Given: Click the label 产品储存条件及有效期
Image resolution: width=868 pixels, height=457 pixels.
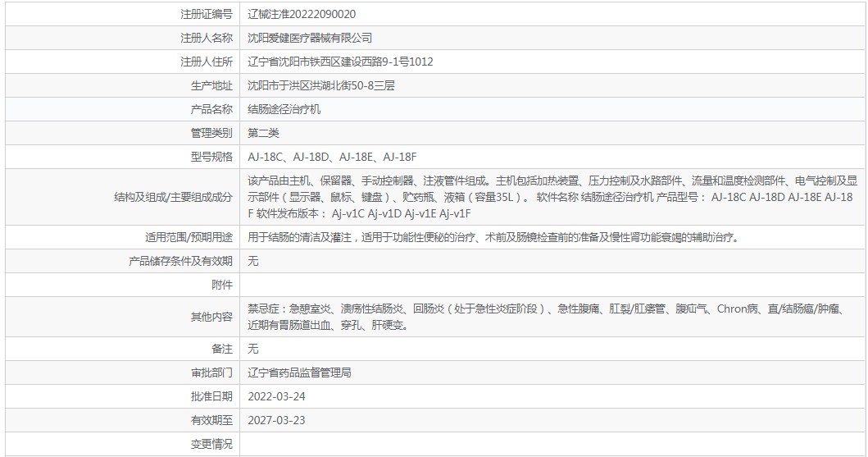Looking at the screenshot, I should (180, 262).
